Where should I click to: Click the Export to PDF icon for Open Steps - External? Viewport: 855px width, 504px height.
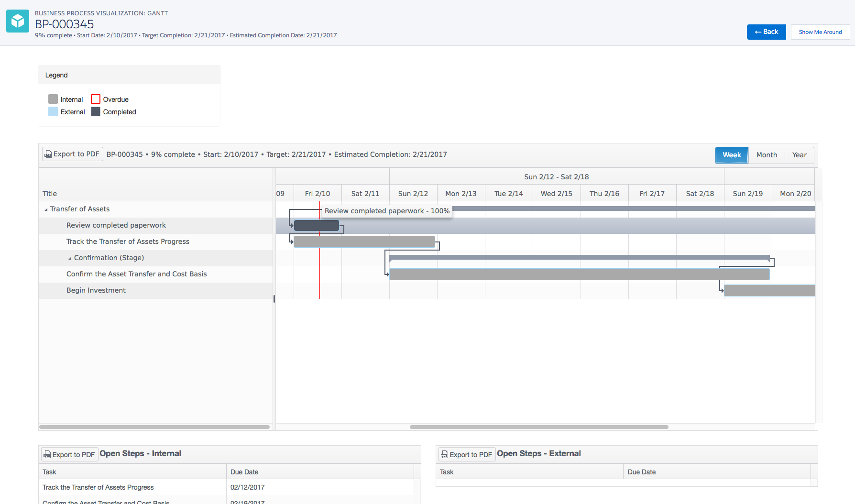click(x=445, y=454)
